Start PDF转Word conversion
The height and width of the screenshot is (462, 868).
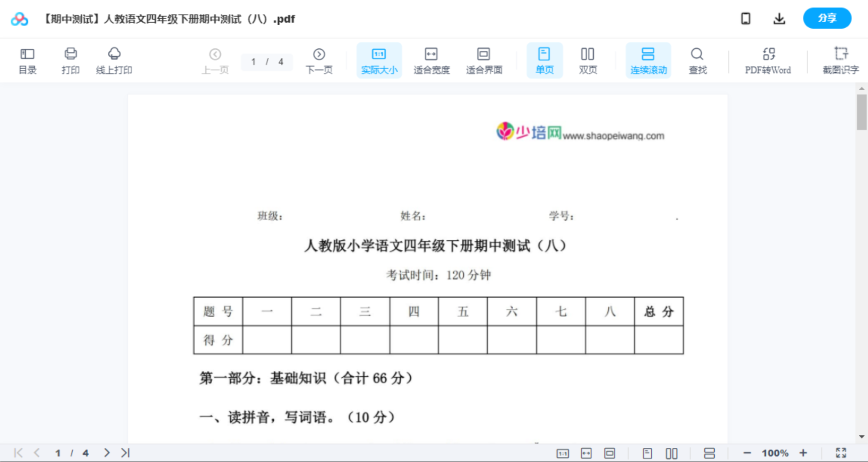tap(768, 60)
